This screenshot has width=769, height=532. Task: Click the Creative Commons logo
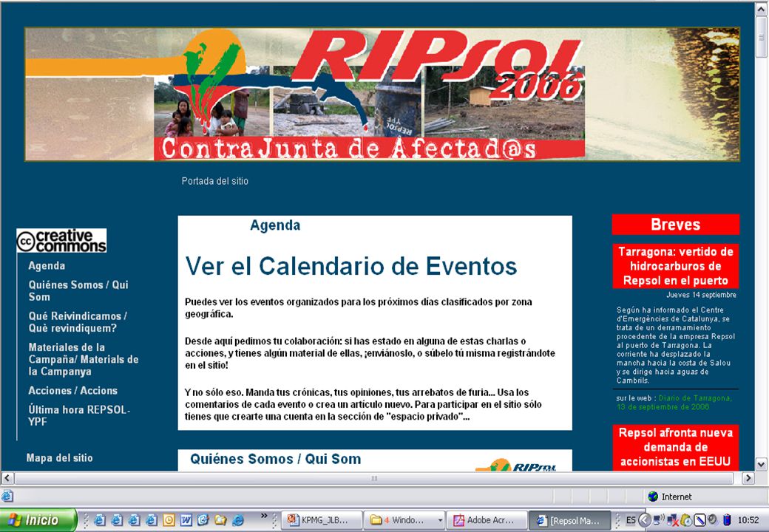pos(61,241)
